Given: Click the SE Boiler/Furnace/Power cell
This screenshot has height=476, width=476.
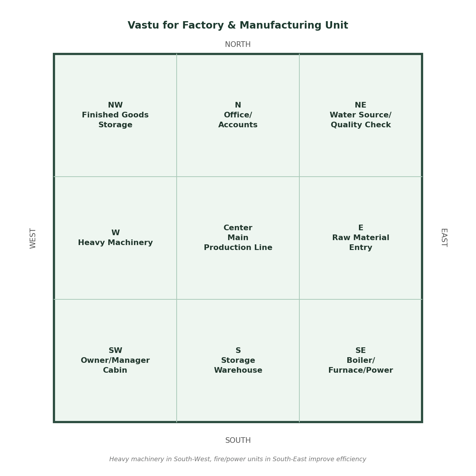Looking at the screenshot, I should 361,361.
